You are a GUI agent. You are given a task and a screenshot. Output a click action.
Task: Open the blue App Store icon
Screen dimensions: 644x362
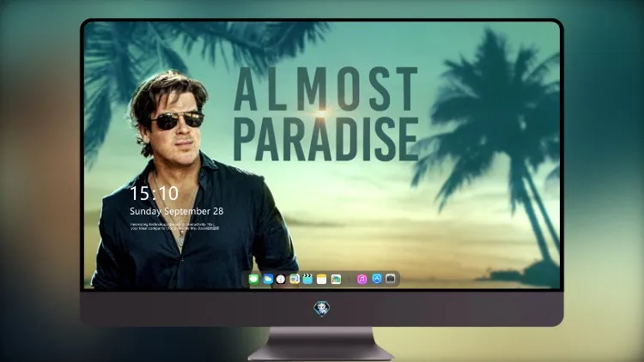coord(377,279)
